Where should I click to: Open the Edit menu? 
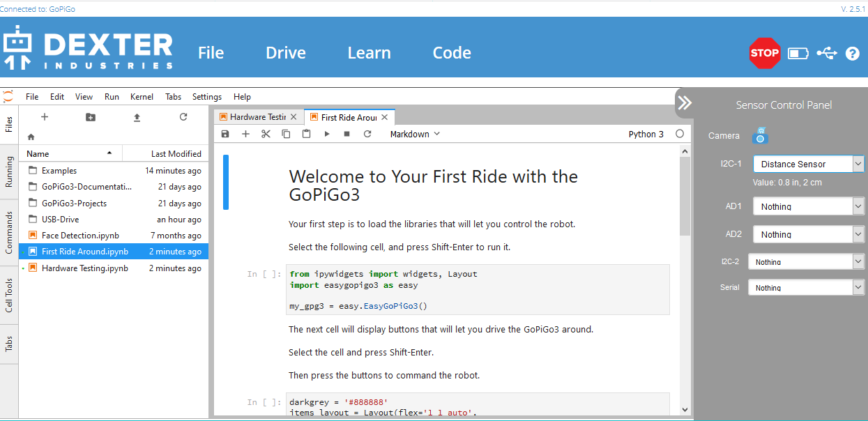[57, 97]
